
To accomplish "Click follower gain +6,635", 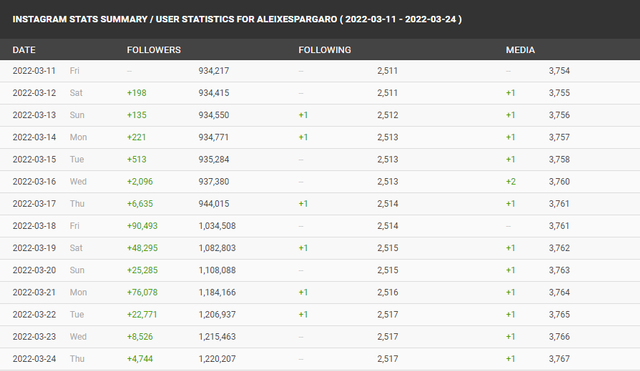I will [x=140, y=203].
